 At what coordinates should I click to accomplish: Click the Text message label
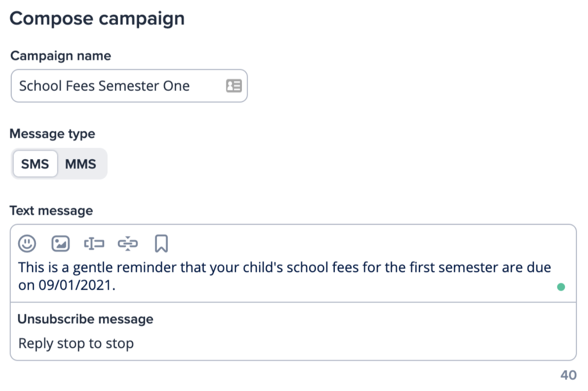(x=51, y=211)
